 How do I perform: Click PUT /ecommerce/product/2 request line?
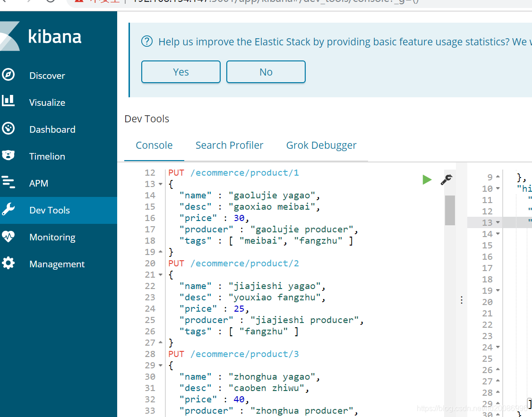tap(233, 264)
